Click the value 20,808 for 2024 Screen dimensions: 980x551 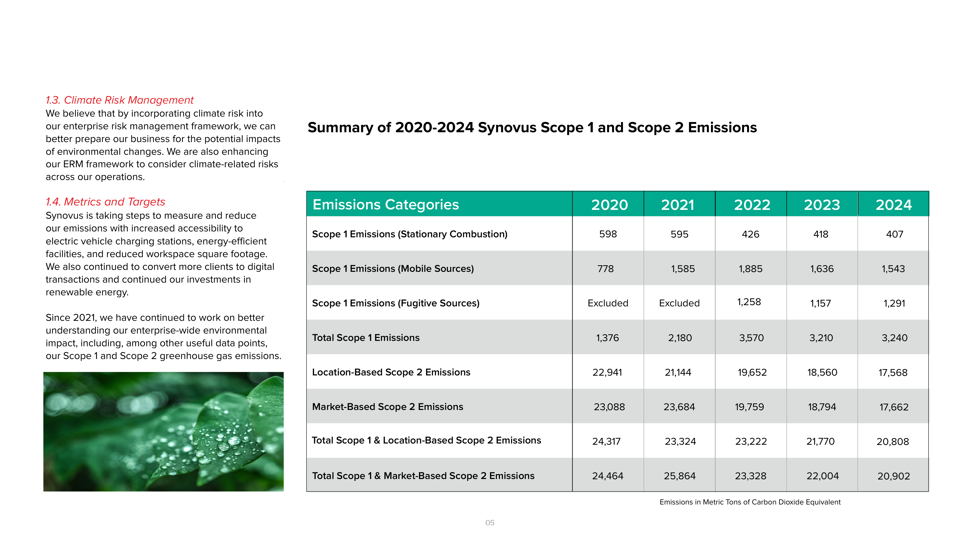pos(893,442)
